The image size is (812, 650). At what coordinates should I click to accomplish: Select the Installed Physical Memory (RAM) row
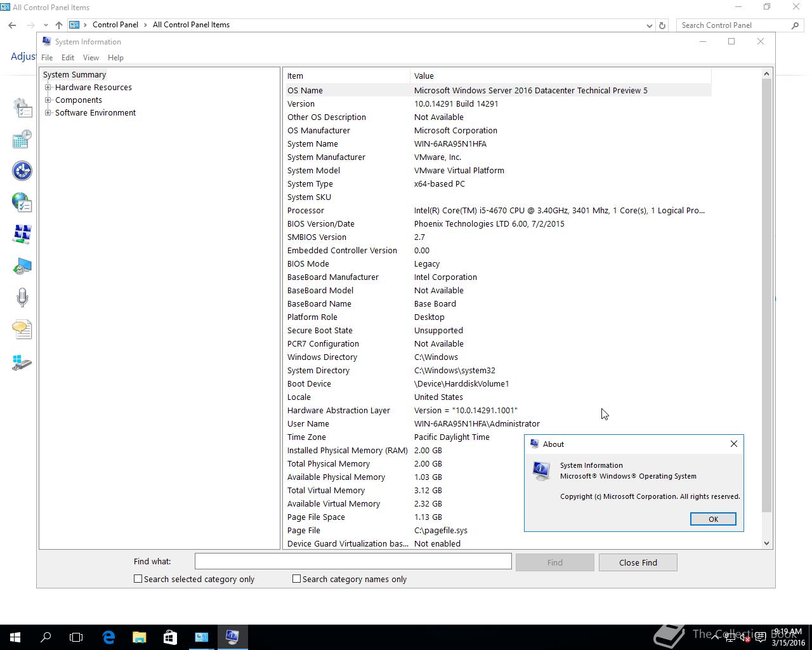pos(498,450)
